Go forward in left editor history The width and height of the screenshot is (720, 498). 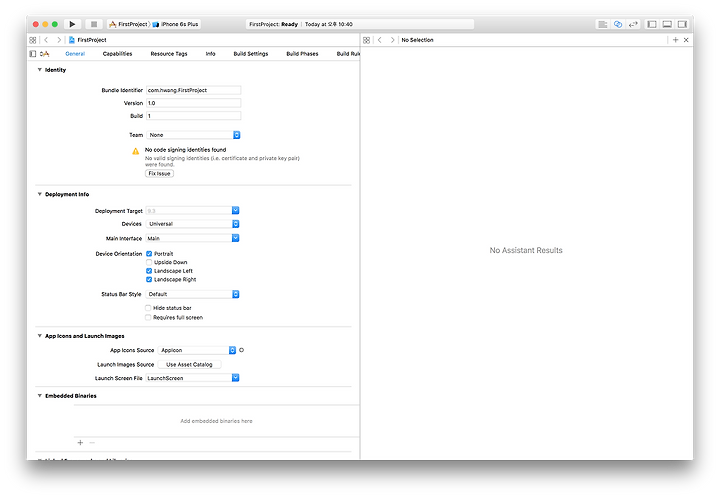click(59, 40)
